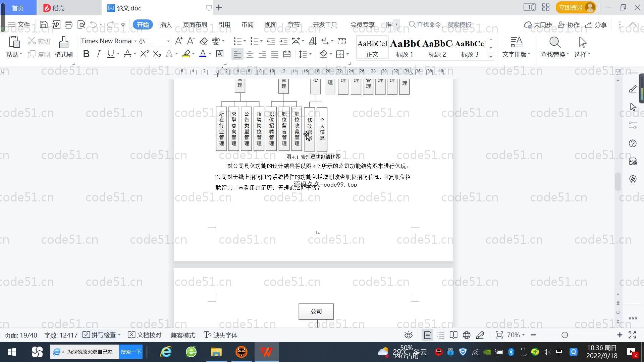Click the Format Painter brush icon
This screenshot has width=644, height=362.
pos(63,43)
